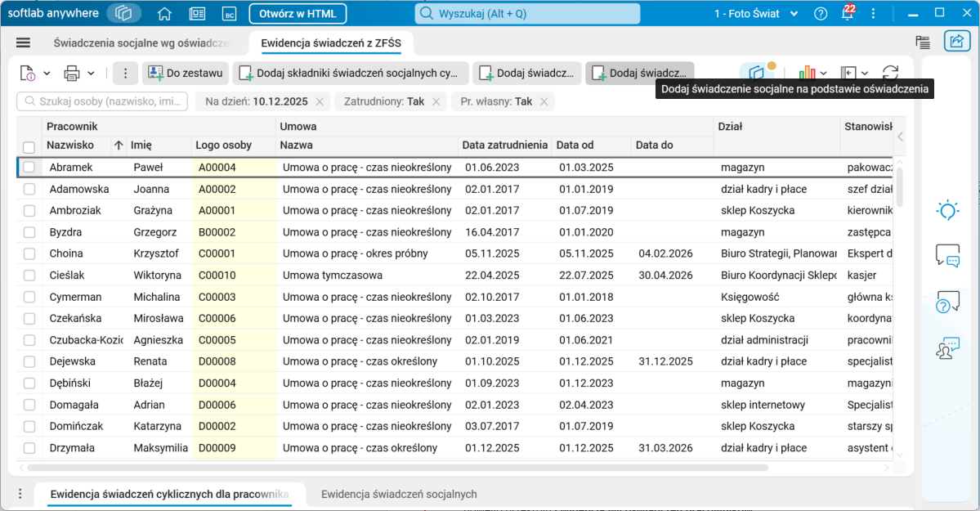Collapse the side panel with the left chevron
Image resolution: width=980 pixels, height=511 pixels.
coord(900,137)
